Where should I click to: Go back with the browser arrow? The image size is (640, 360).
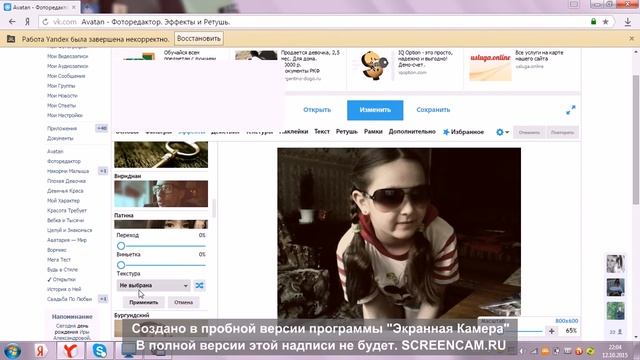pyautogui.click(x=12, y=22)
